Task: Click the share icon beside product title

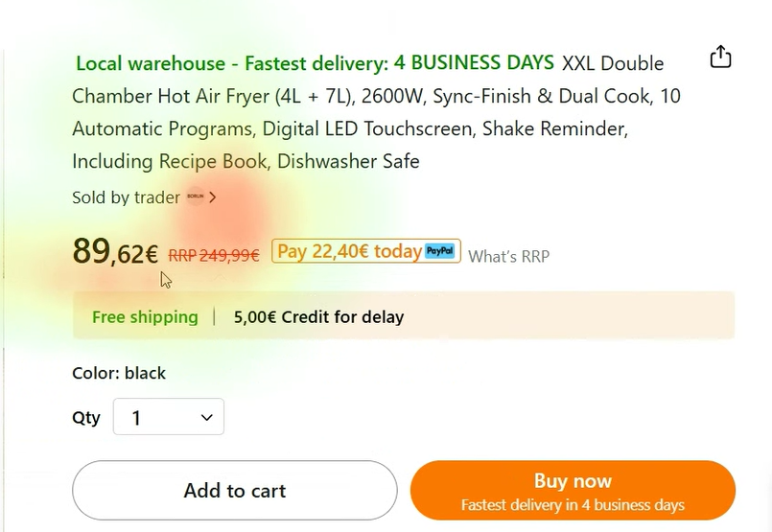Action: (x=720, y=58)
